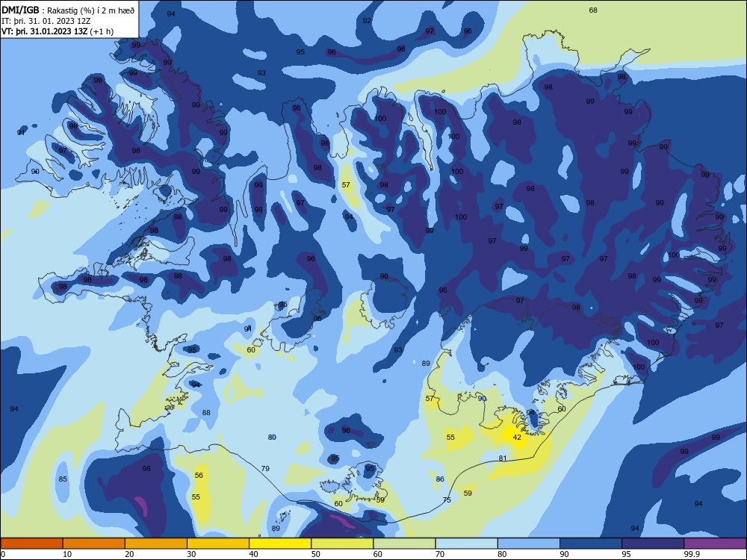This screenshot has width=747, height=560.
Task: Click the legend tick label '70'
Action: (x=440, y=554)
